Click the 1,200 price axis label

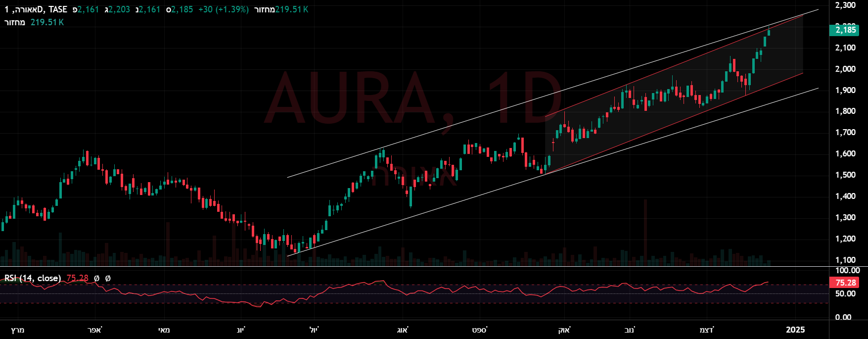(x=845, y=239)
